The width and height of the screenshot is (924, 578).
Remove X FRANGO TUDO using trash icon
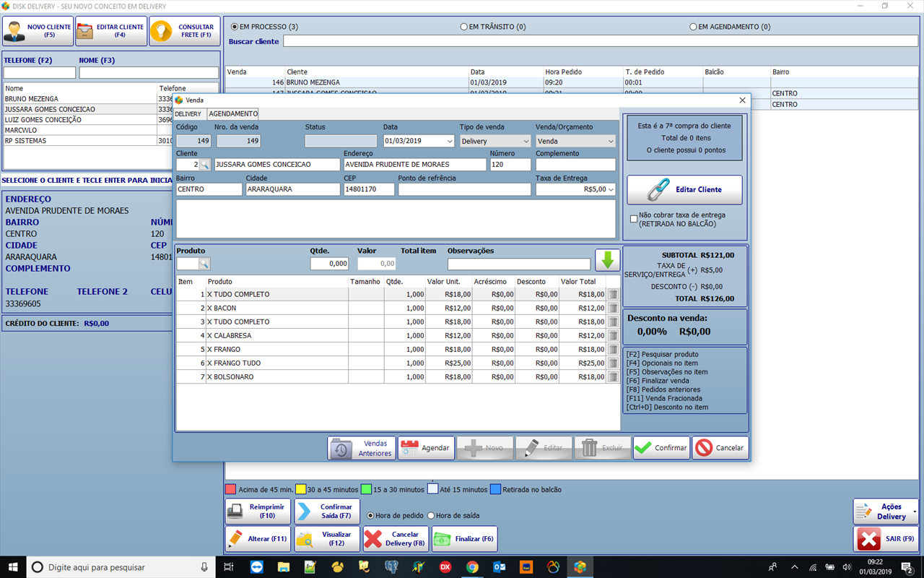click(x=613, y=363)
